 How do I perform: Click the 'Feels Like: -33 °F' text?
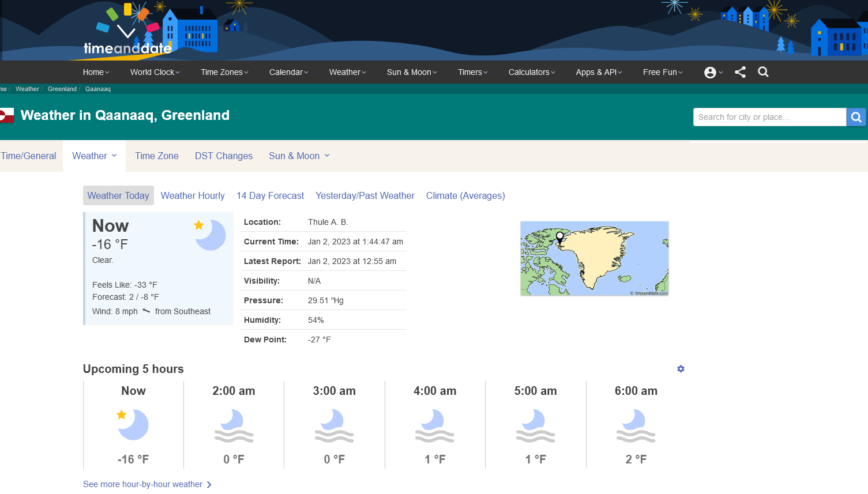point(125,285)
